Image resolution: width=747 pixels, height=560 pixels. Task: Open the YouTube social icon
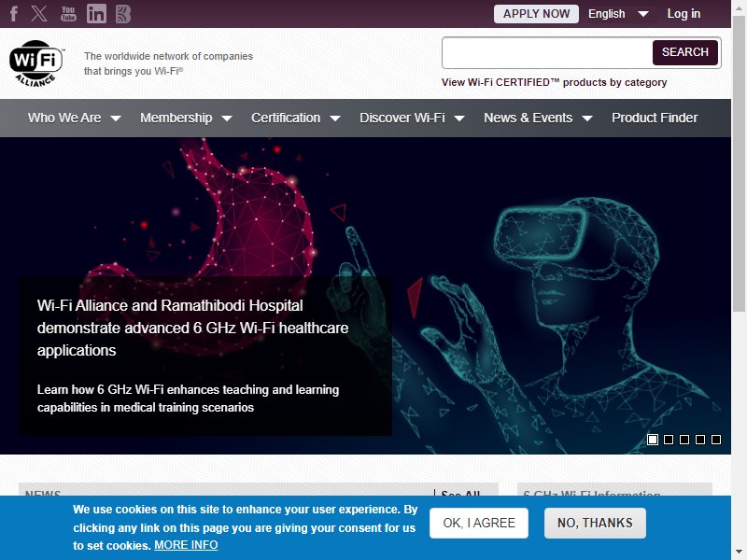(x=68, y=14)
